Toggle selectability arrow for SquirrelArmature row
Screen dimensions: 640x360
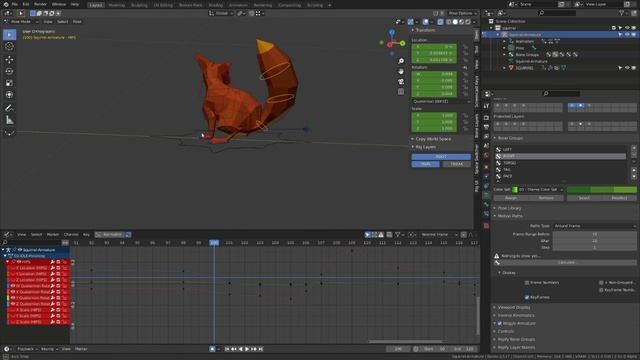click(x=620, y=35)
